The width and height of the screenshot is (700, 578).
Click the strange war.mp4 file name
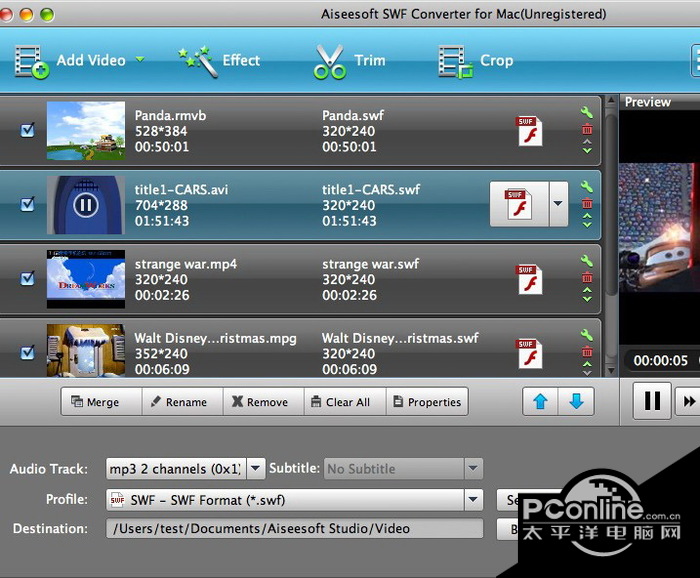point(186,264)
